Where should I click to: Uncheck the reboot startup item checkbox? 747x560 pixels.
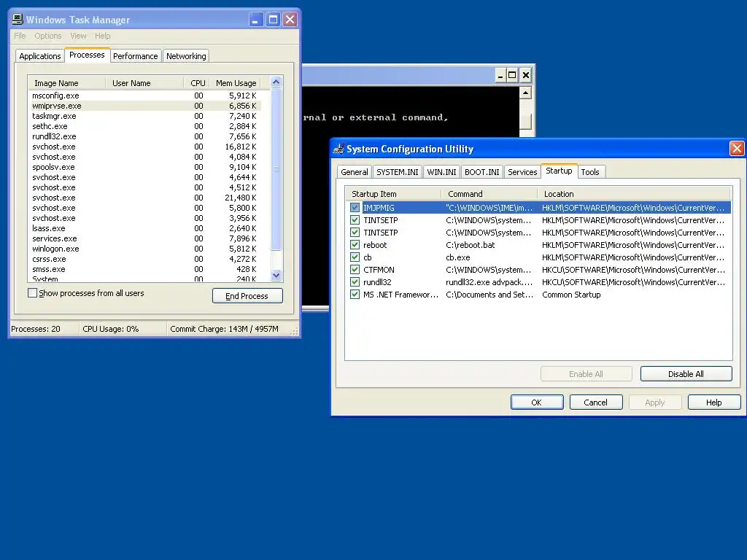pos(355,245)
